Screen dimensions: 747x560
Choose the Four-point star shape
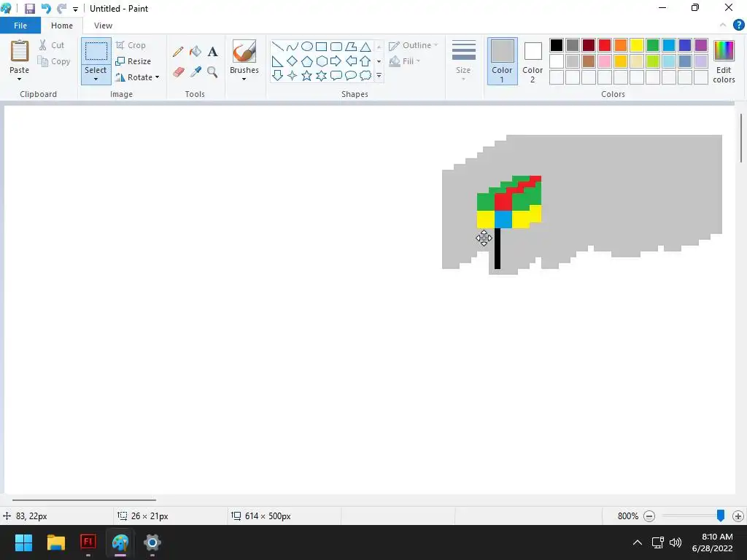coord(293,75)
